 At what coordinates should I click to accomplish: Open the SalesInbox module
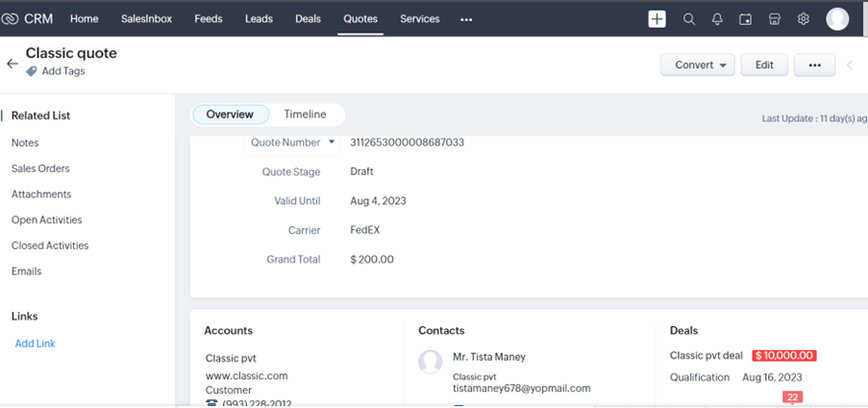pyautogui.click(x=147, y=19)
